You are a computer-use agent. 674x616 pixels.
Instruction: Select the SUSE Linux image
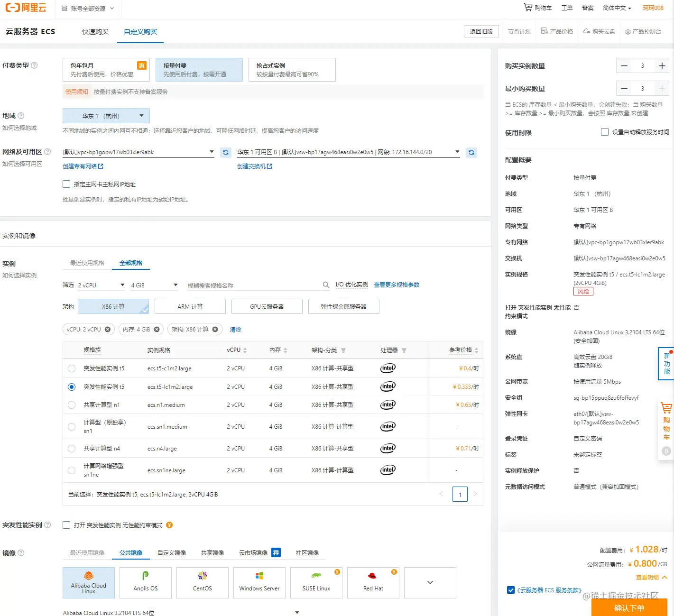(316, 583)
